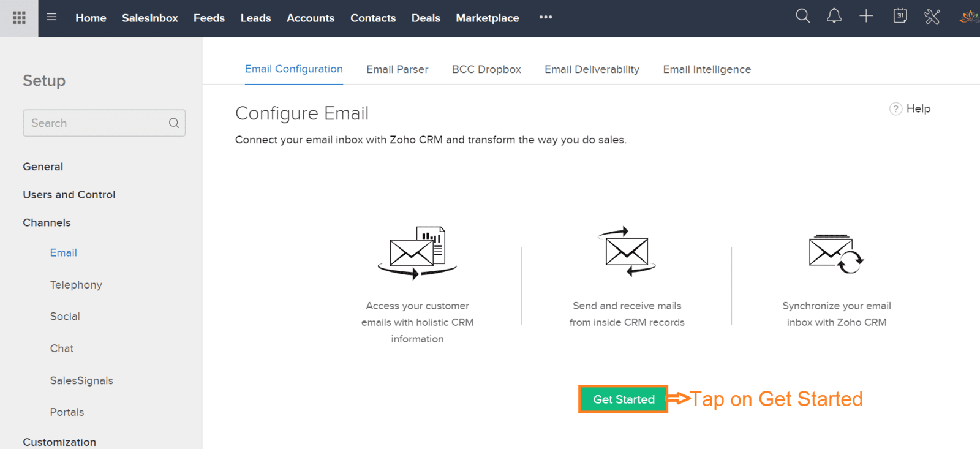Image resolution: width=980 pixels, height=449 pixels.
Task: Open the Contacts module
Action: [373, 18]
